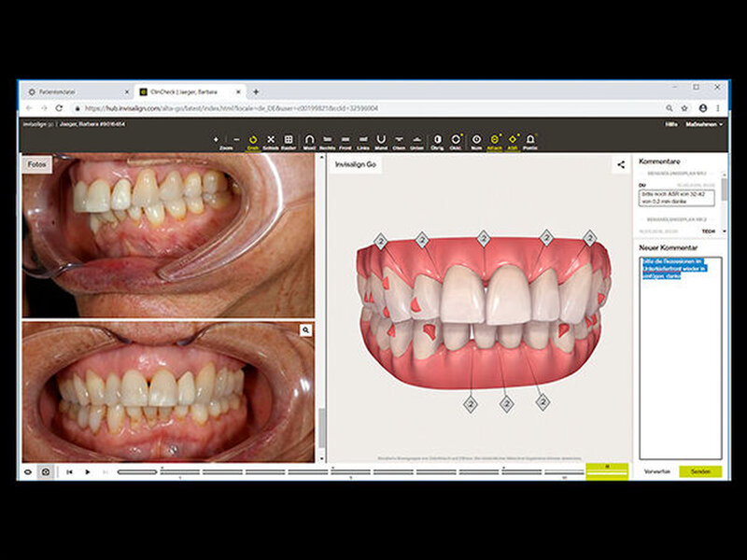Toggle the Pontic display
This screenshot has width=747, height=560.
(530, 142)
